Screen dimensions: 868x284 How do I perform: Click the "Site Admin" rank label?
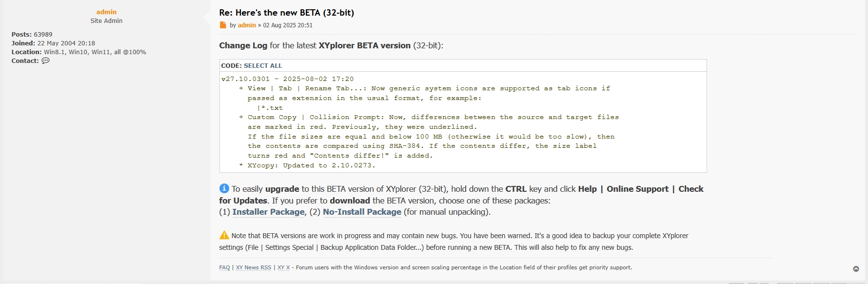click(106, 21)
